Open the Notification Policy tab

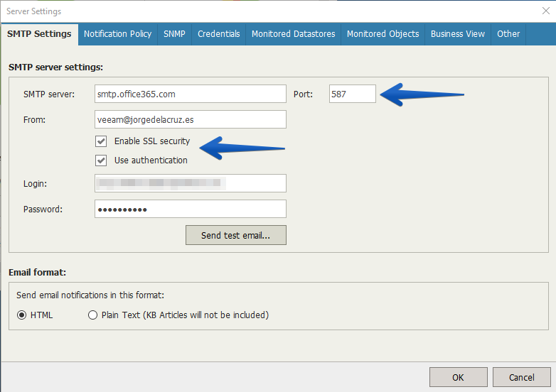pyautogui.click(x=118, y=34)
